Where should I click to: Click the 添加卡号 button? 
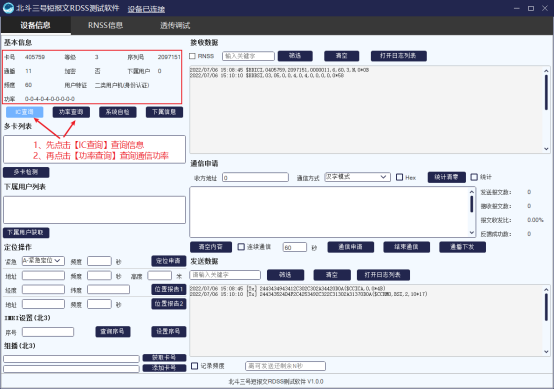[164, 368]
